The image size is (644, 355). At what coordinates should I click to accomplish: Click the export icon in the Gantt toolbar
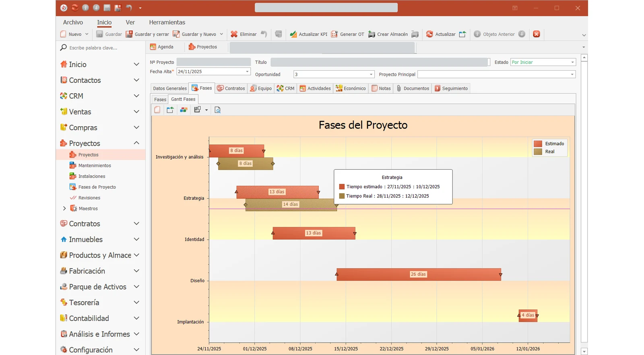(170, 110)
